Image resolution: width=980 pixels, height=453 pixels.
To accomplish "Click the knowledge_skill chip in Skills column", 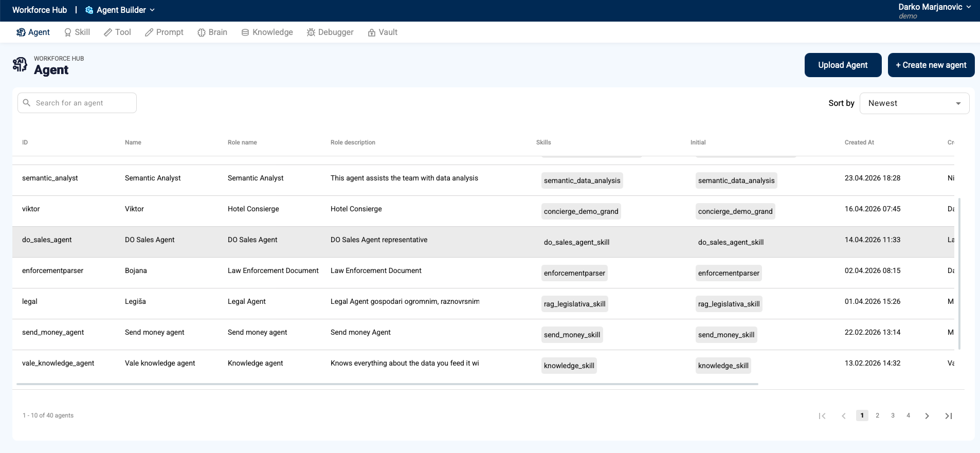I will point(569,366).
